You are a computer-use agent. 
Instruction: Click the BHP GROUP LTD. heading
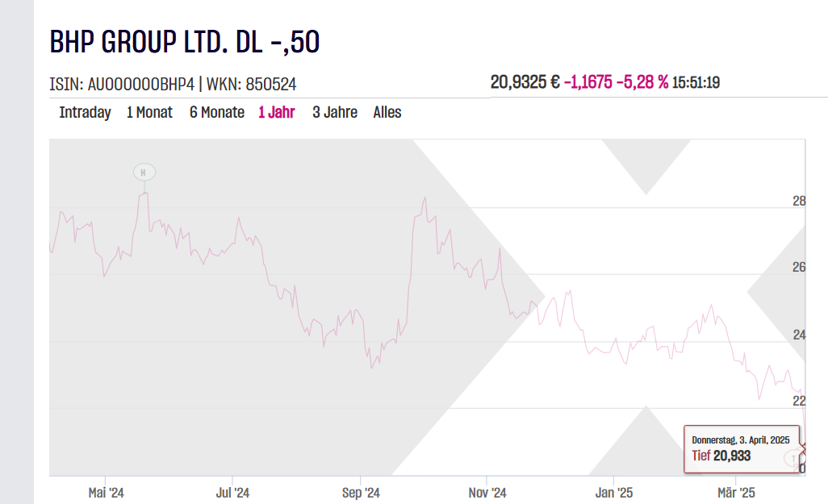pyautogui.click(x=185, y=42)
